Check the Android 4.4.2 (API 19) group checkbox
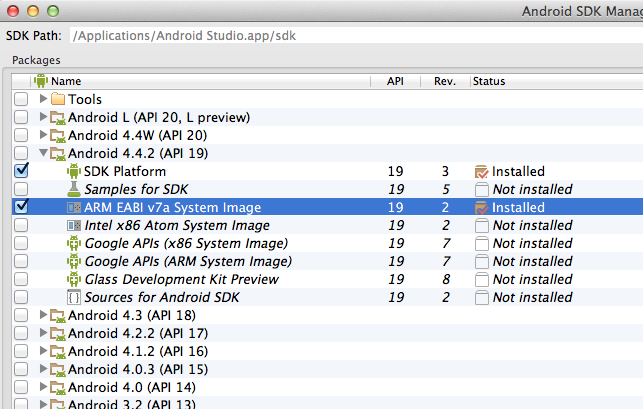 [21, 153]
